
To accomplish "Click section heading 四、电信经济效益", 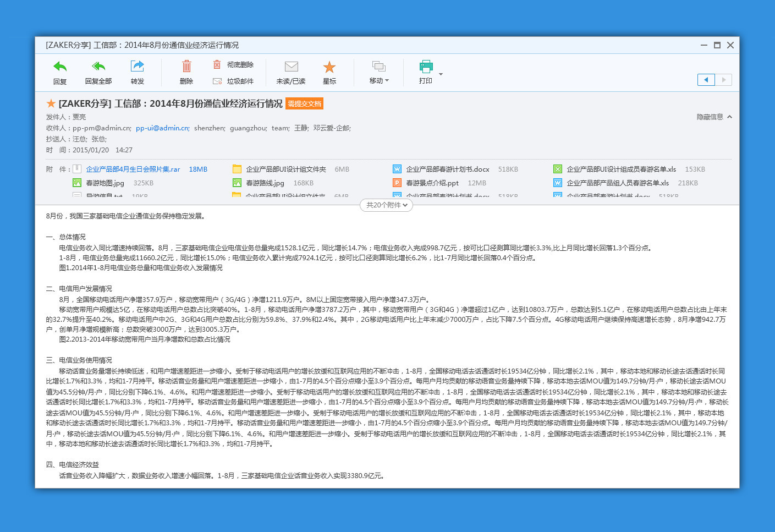I will point(73,465).
